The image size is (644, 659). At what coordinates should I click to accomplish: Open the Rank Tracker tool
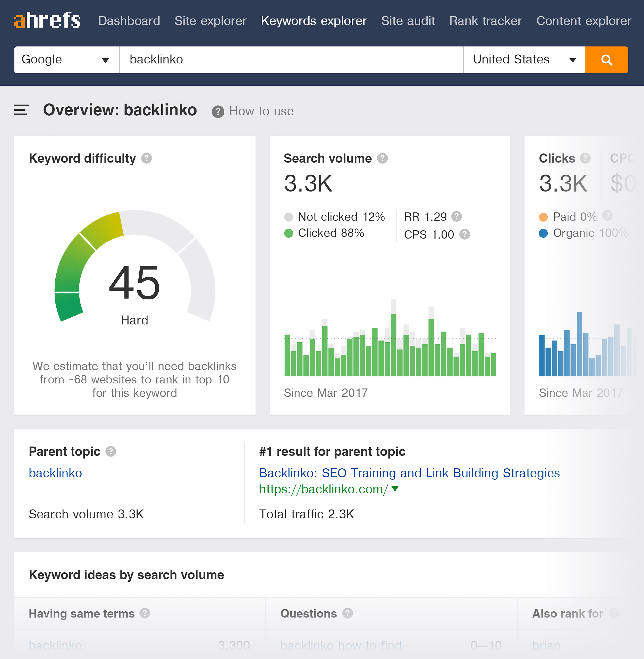tap(485, 21)
